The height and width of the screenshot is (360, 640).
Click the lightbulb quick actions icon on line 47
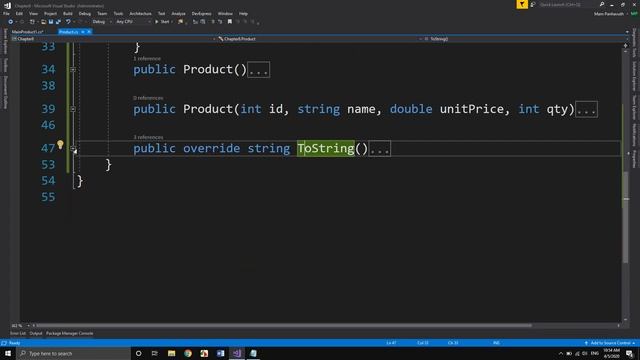coord(60,144)
